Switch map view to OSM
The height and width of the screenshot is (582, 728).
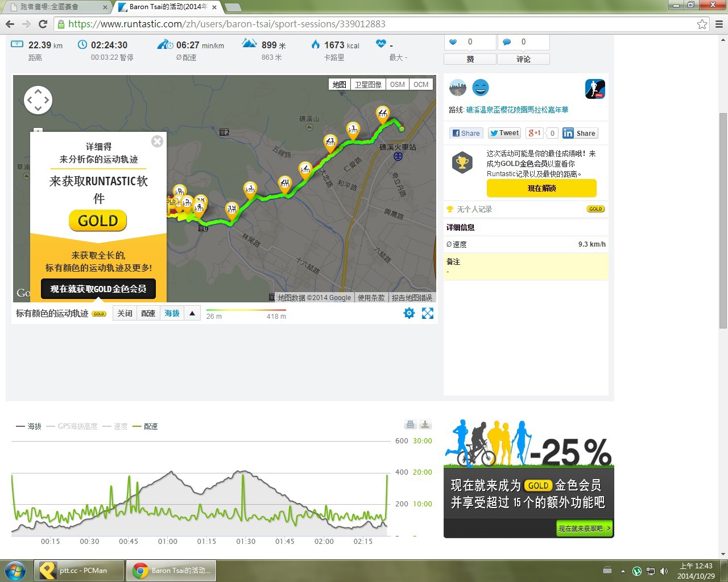(x=398, y=84)
